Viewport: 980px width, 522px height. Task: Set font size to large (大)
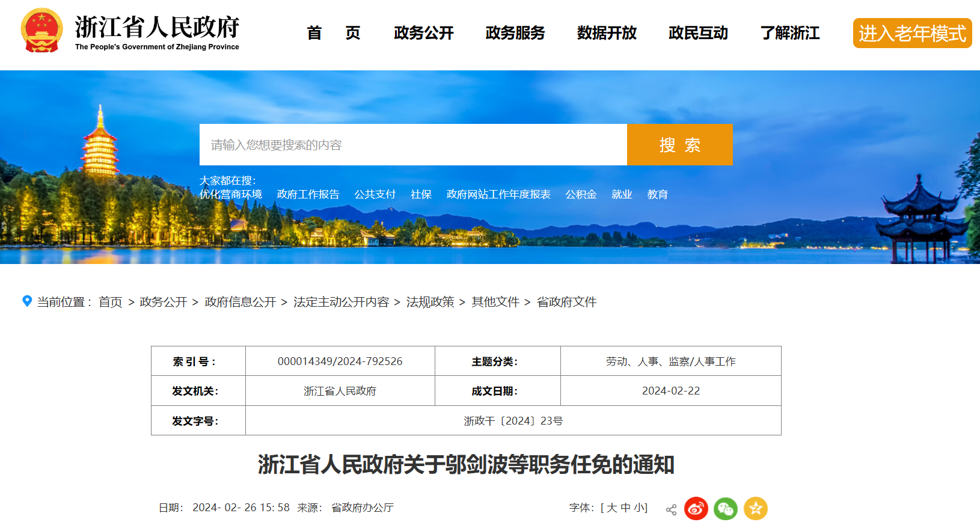(611, 508)
